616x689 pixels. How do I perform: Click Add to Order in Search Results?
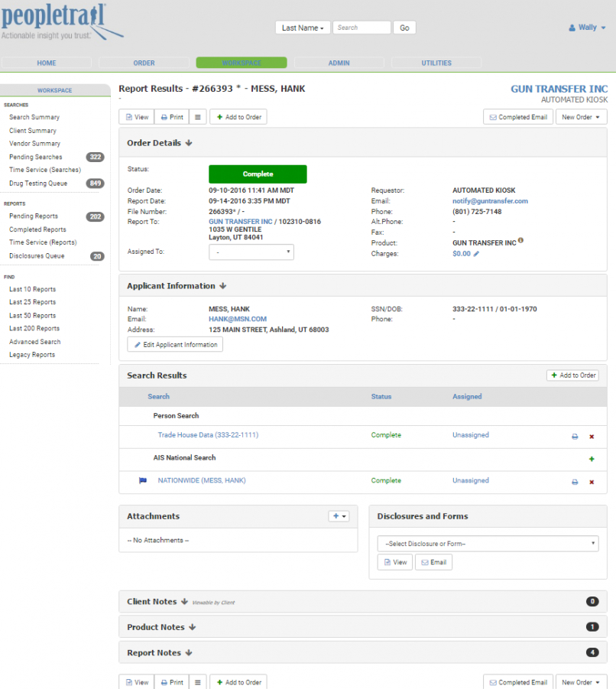click(573, 375)
